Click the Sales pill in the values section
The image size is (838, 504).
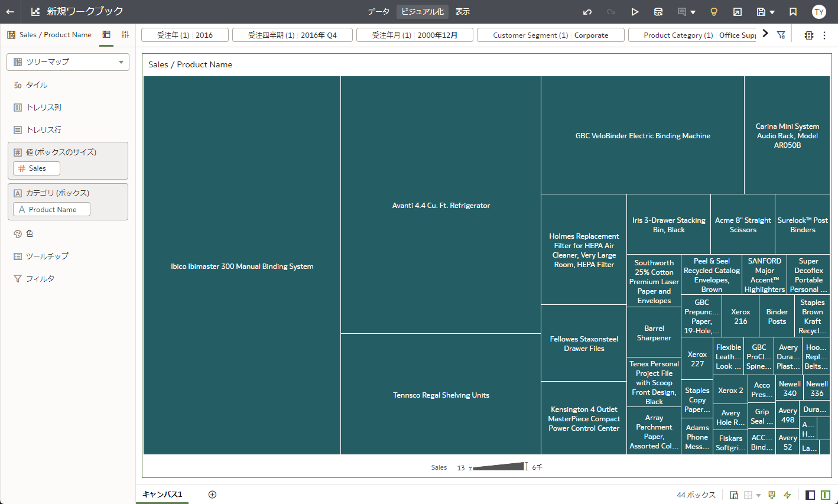pyautogui.click(x=37, y=168)
